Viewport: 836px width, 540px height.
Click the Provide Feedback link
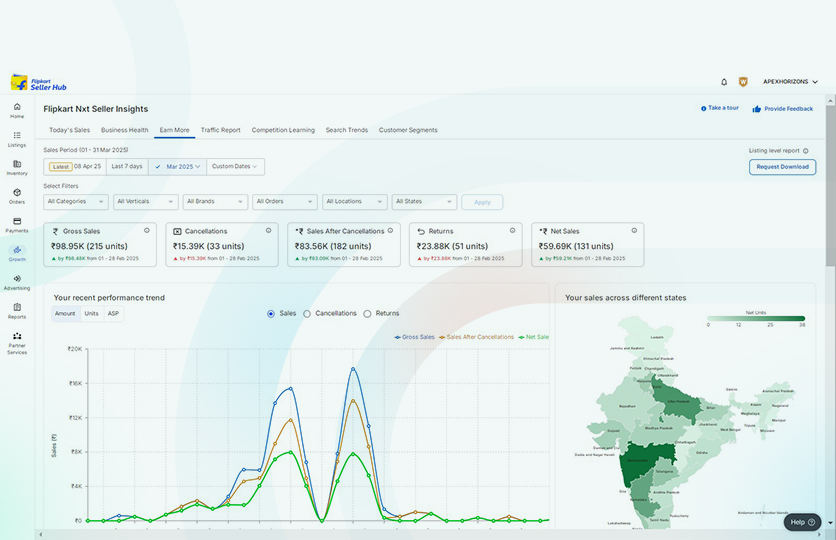(x=783, y=109)
